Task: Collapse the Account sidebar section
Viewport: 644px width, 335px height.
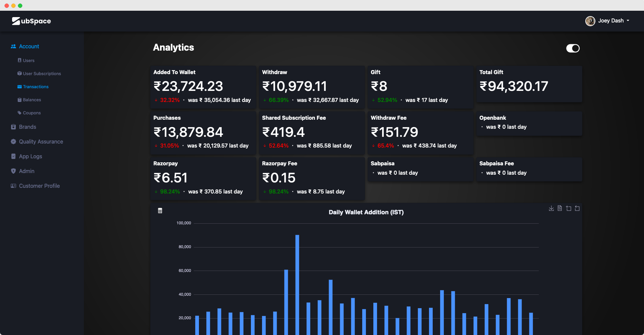Action: 29,46
